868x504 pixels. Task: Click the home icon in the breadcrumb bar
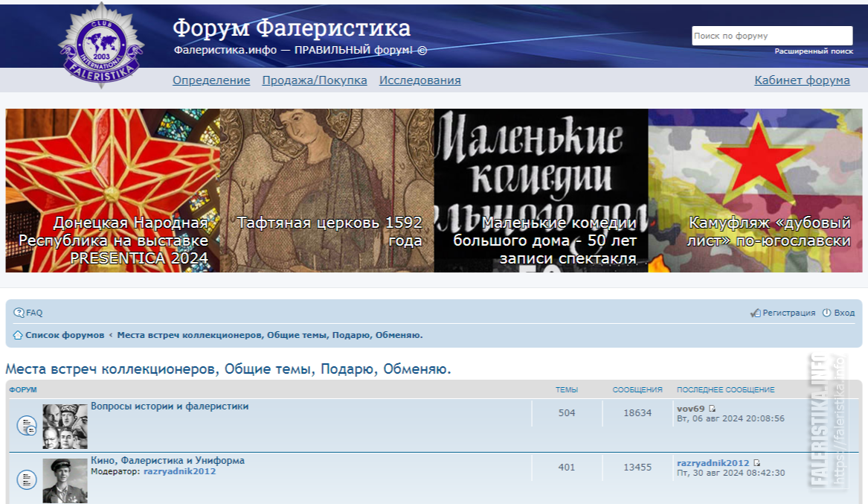coord(18,335)
